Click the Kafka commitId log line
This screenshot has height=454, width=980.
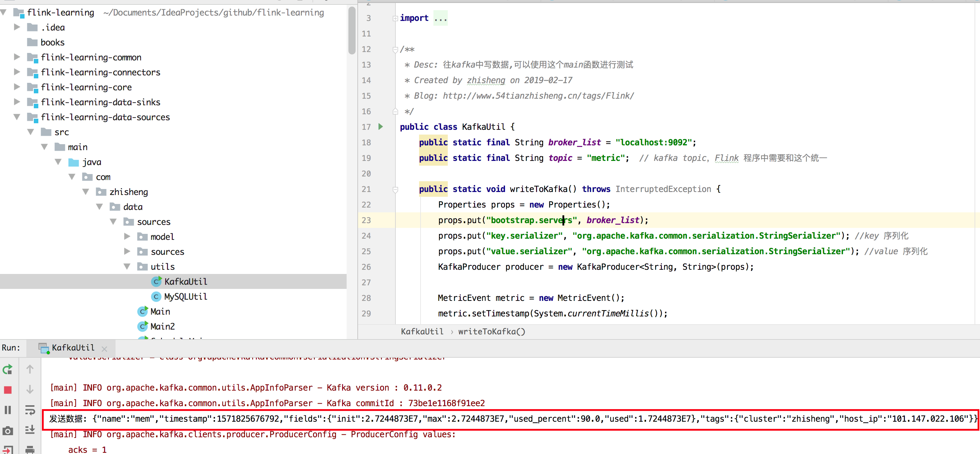[x=267, y=403]
